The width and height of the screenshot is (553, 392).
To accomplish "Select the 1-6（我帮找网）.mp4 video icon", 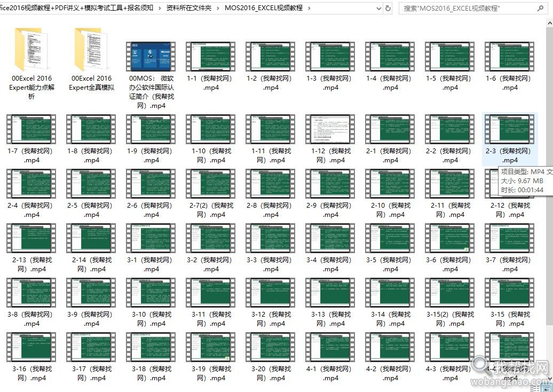I will click(510, 57).
